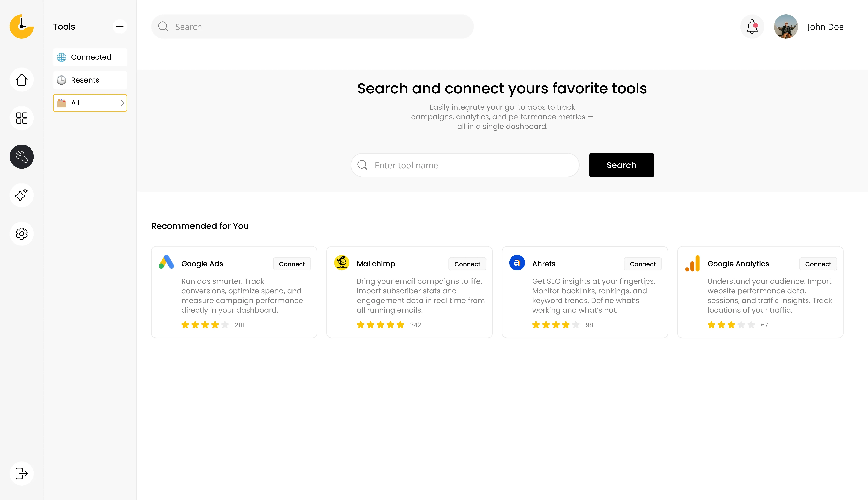Add a new tool with plus icon

pyautogui.click(x=120, y=27)
